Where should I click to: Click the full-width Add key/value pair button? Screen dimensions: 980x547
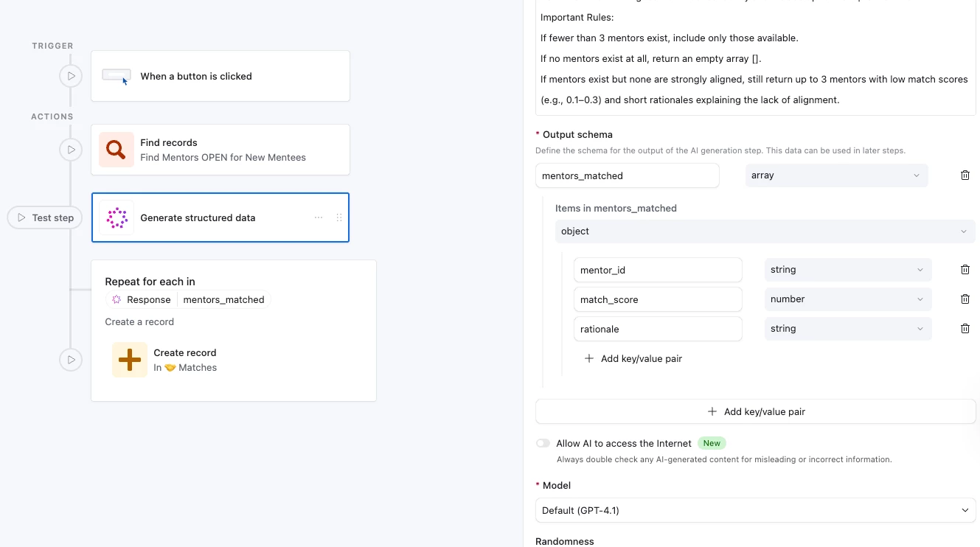click(x=755, y=411)
